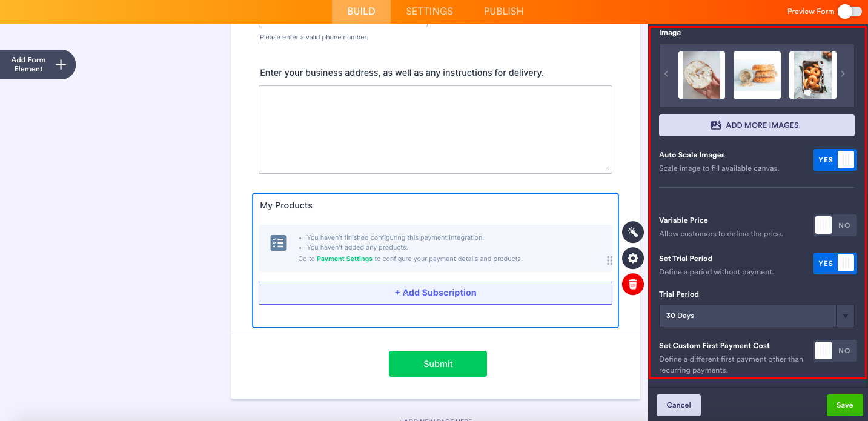
Task: Click the checklist icon in the payment notice
Action: click(278, 243)
